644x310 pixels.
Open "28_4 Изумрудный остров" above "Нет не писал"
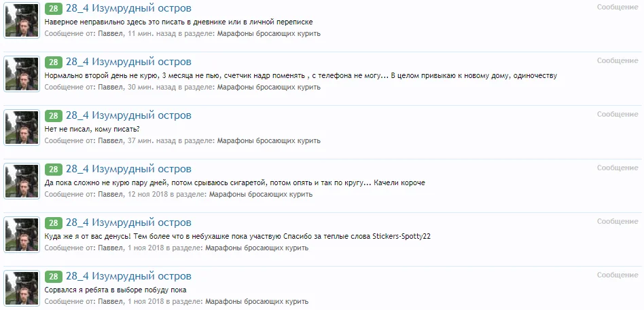128,116
